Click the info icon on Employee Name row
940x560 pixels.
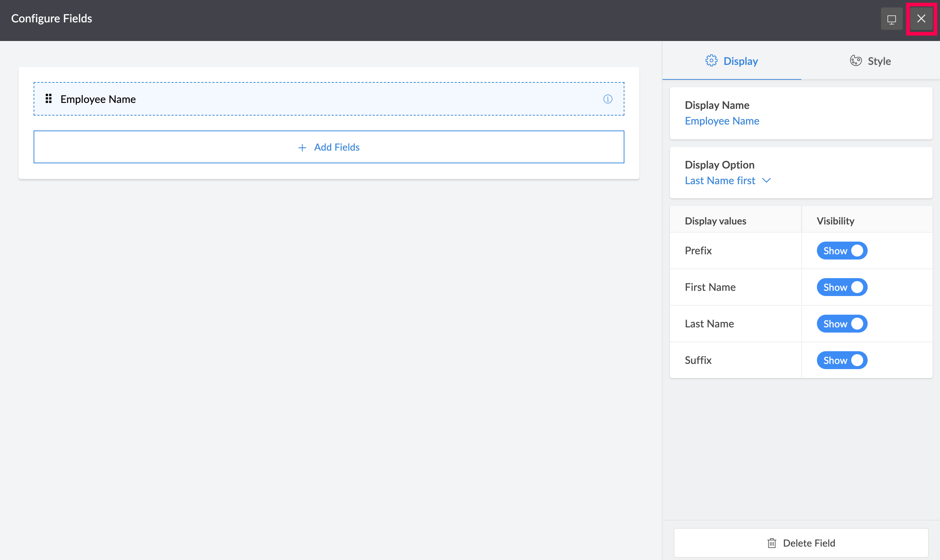(x=607, y=99)
